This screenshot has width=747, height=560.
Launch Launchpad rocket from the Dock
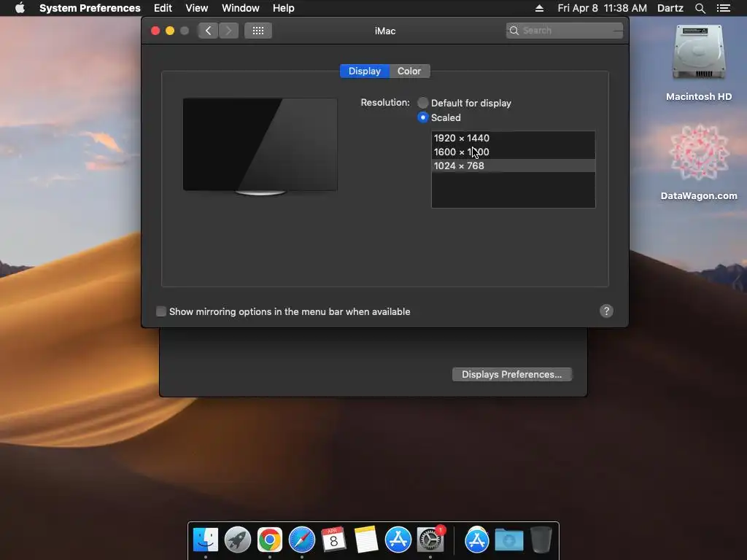point(238,540)
